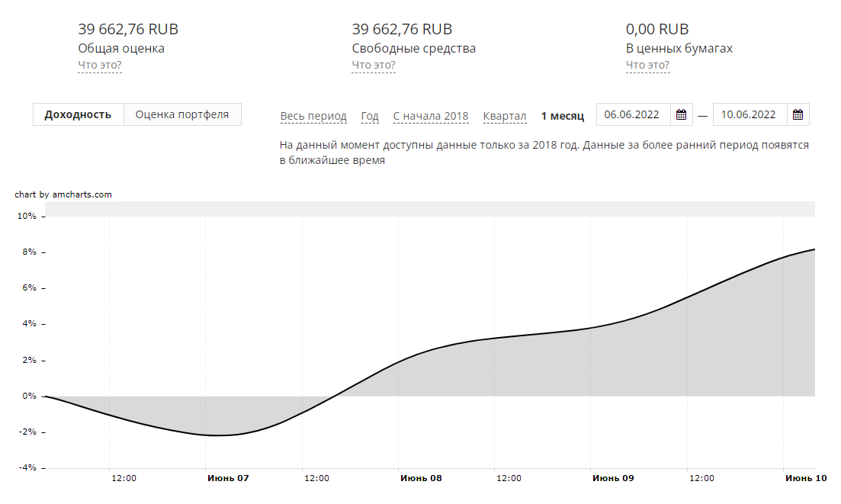
Task: Click the Июнь 08 axis date label
Action: click(x=421, y=479)
